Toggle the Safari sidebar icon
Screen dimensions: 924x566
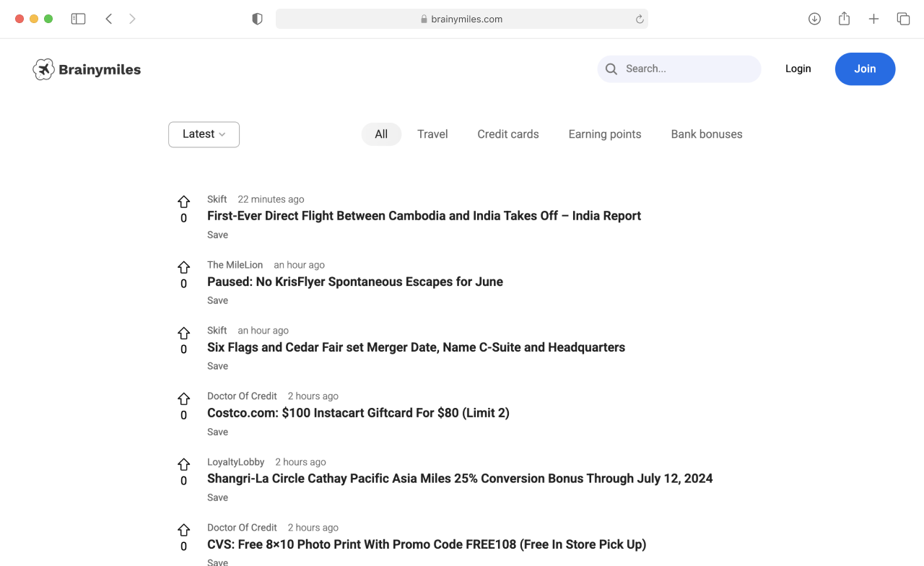point(78,19)
